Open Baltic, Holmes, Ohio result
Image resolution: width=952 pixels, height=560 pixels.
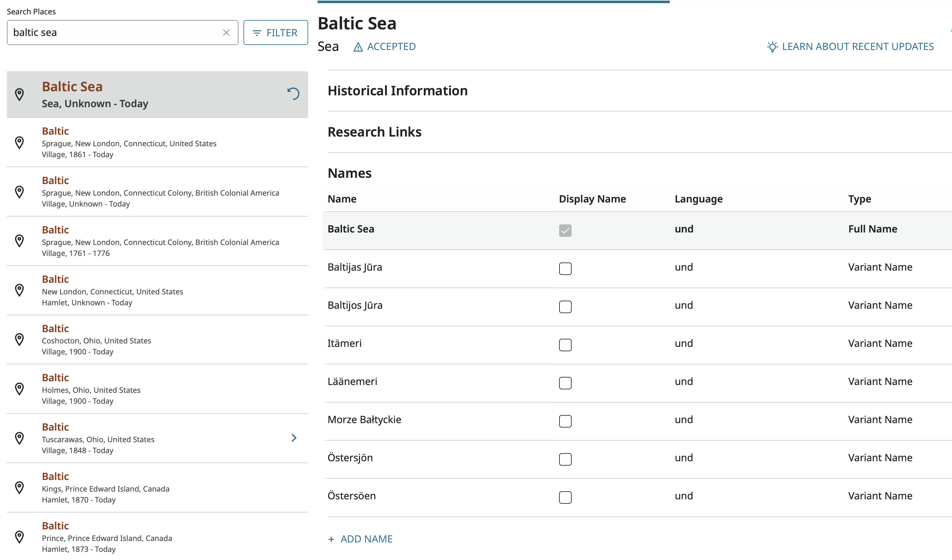[157, 389]
